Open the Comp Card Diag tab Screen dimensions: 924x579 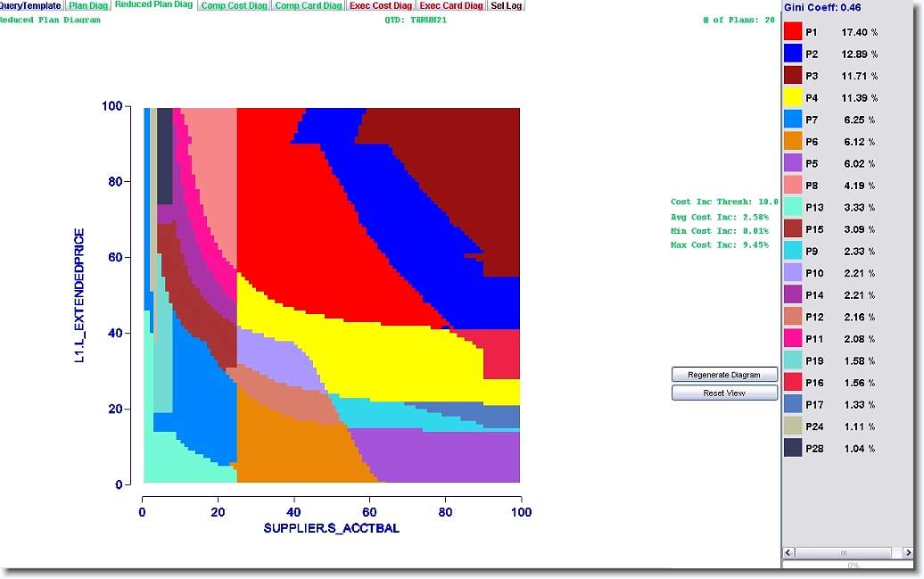308,5
